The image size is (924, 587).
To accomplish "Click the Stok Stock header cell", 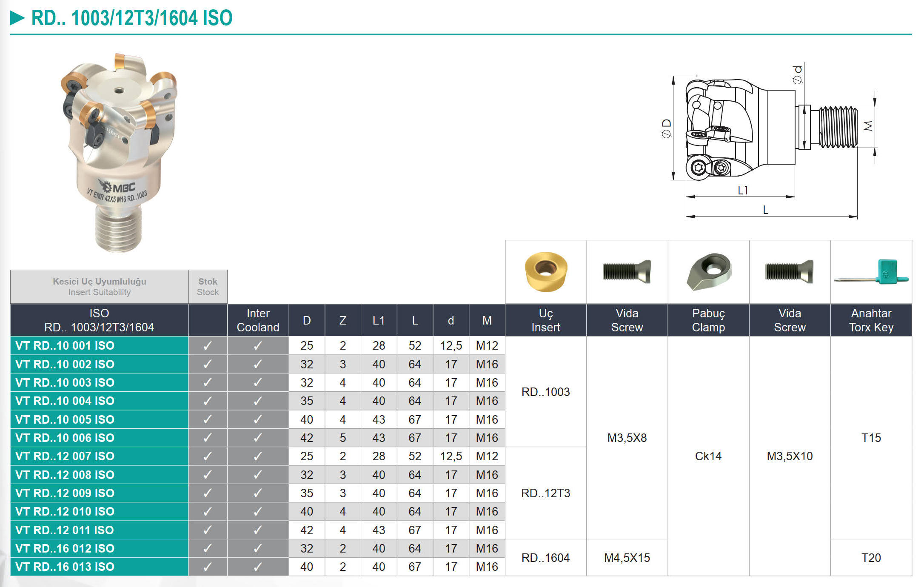I will [208, 287].
